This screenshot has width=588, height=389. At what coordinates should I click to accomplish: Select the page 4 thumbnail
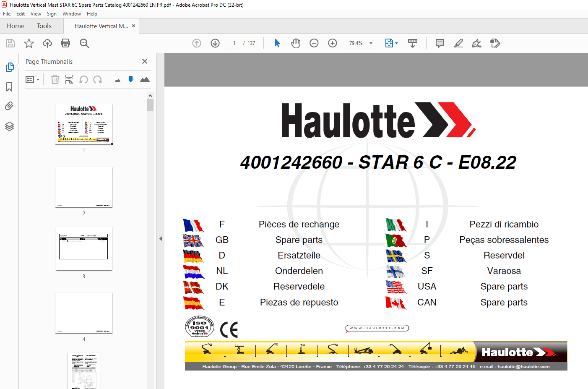coord(84,313)
